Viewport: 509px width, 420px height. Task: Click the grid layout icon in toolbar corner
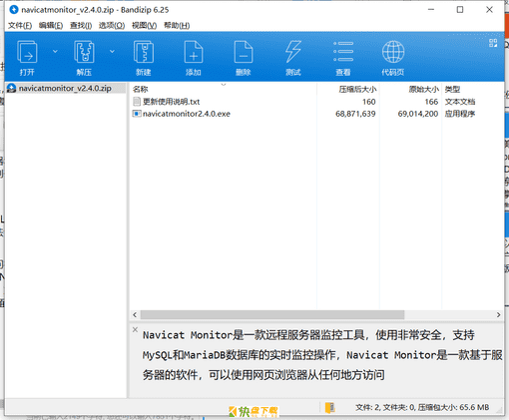click(493, 43)
